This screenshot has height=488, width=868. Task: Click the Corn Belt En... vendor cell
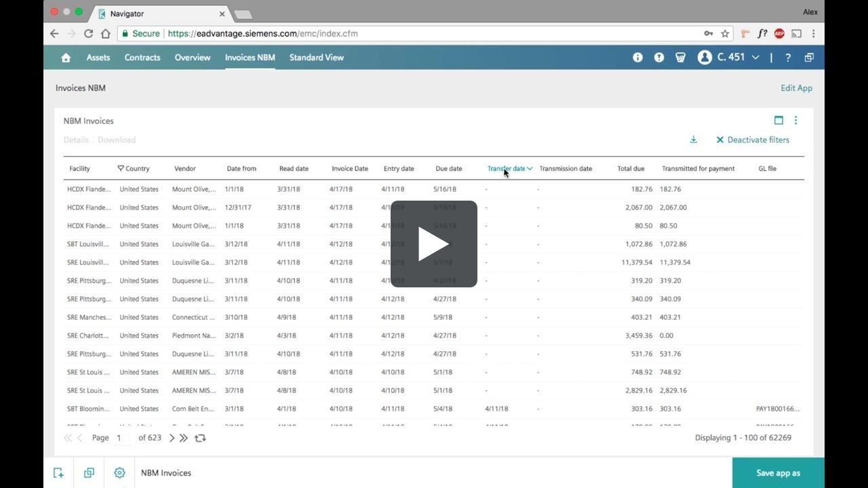pyautogui.click(x=194, y=409)
